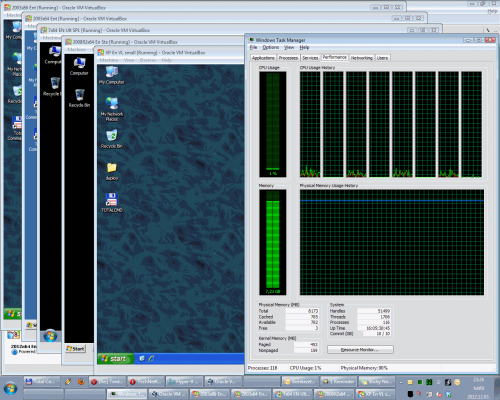The width and height of the screenshot is (500, 400).
Task: Open File menu in Task Manager
Action: pyautogui.click(x=253, y=47)
